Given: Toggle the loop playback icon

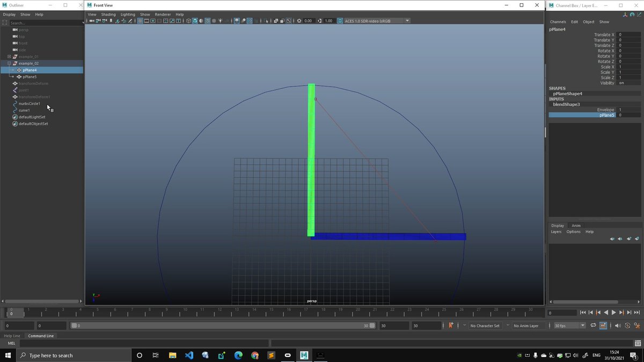Looking at the screenshot, I should (593, 326).
